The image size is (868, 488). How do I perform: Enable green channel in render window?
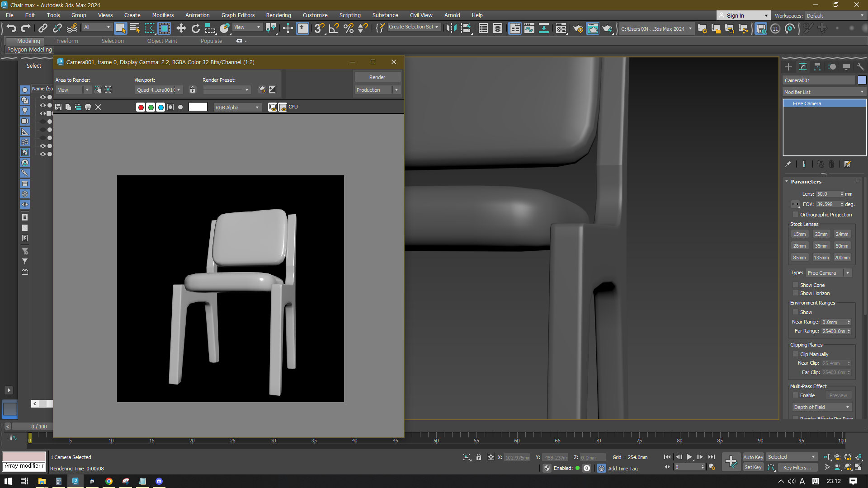click(151, 107)
